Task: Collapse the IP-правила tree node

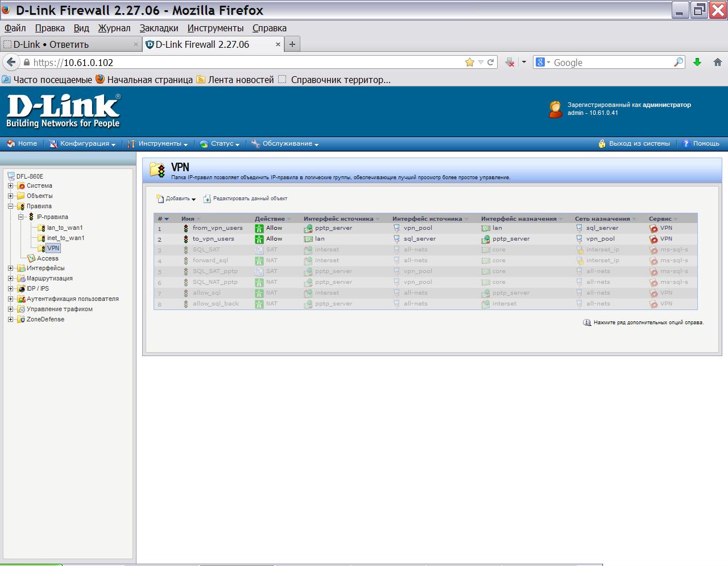Action: (x=20, y=217)
